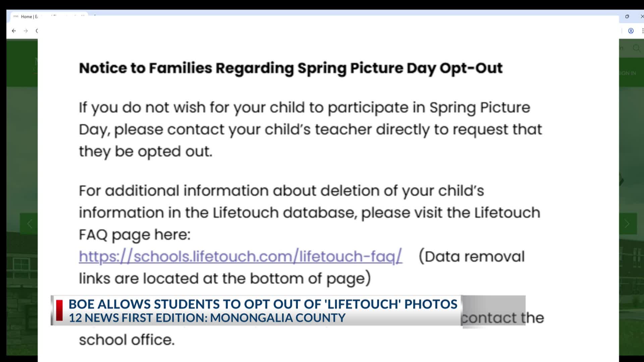Click the '12 NEWS FIRST EDITION' subtitle
This screenshot has height=362, width=644.
(x=207, y=318)
